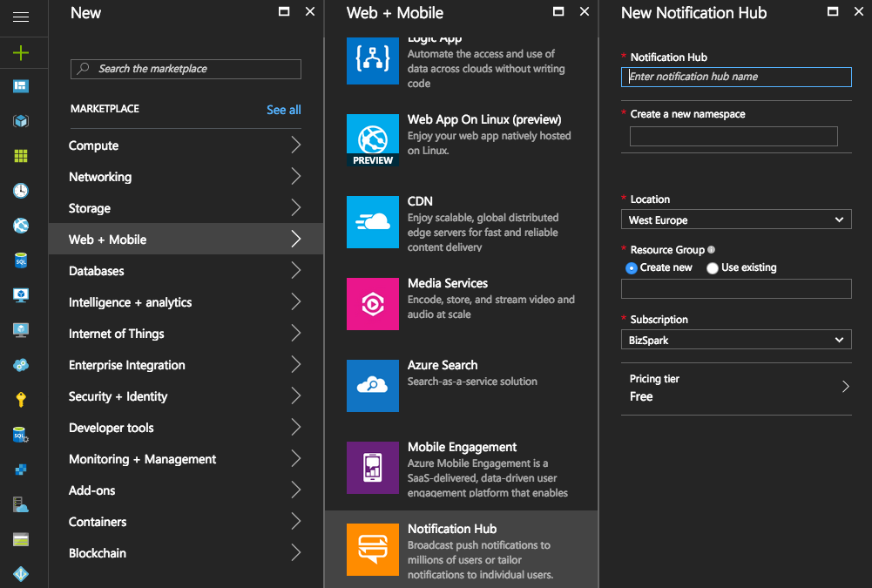Open the yellow key Subscriptions icon
872x588 pixels.
click(21, 400)
